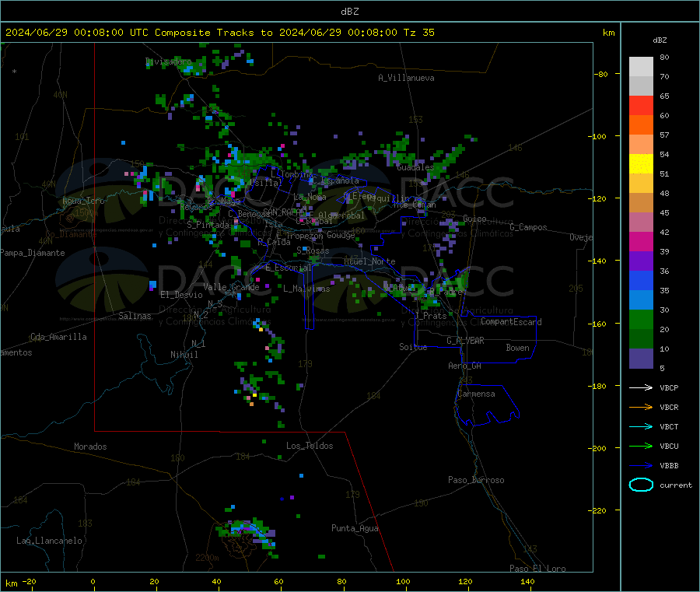Click the Cda_Amarilla map label

click(58, 337)
